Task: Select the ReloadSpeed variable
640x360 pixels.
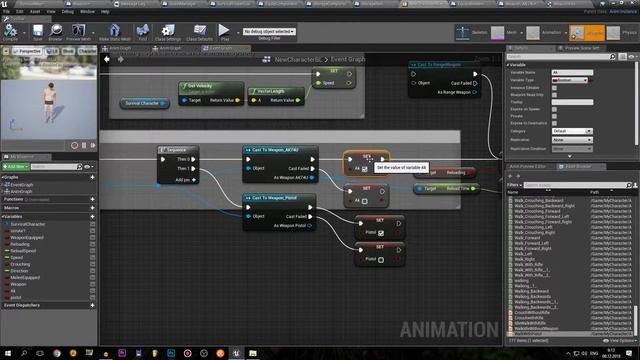Action: pyautogui.click(x=23, y=251)
